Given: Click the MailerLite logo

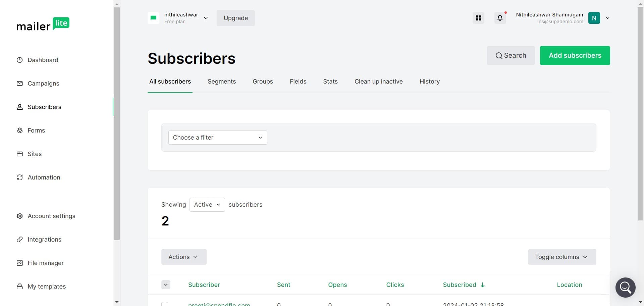Looking at the screenshot, I should coord(43,24).
